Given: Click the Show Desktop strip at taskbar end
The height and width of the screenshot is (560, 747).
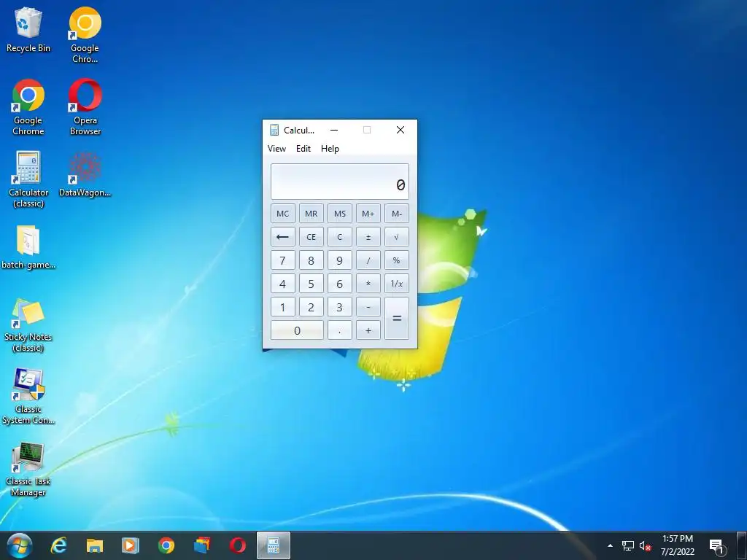Looking at the screenshot, I should (x=742, y=545).
